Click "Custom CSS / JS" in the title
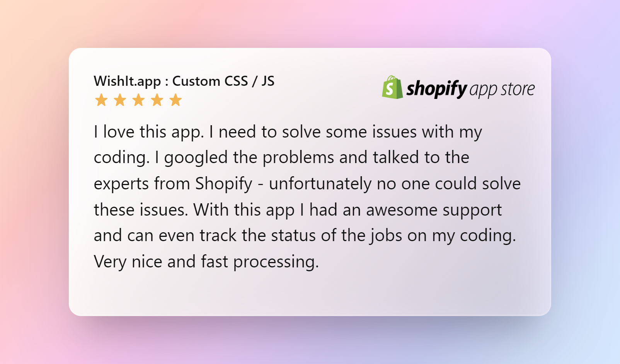The width and height of the screenshot is (620, 364). (x=223, y=81)
